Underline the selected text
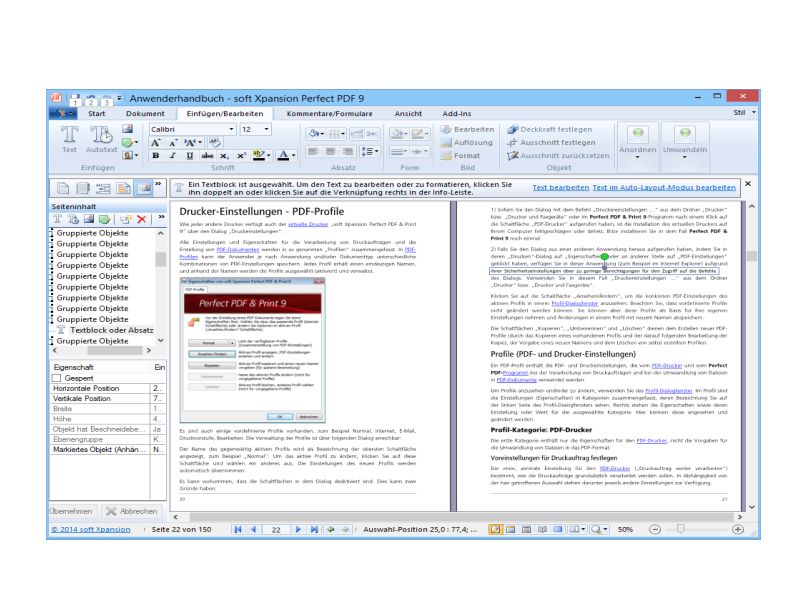Image resolution: width=800 pixels, height=600 pixels. pos(190,156)
